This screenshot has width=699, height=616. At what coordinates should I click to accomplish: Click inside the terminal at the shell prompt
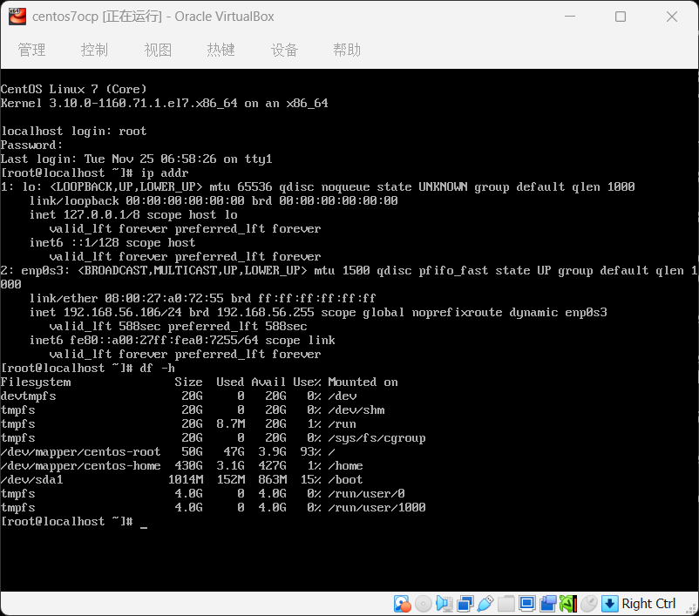click(144, 522)
